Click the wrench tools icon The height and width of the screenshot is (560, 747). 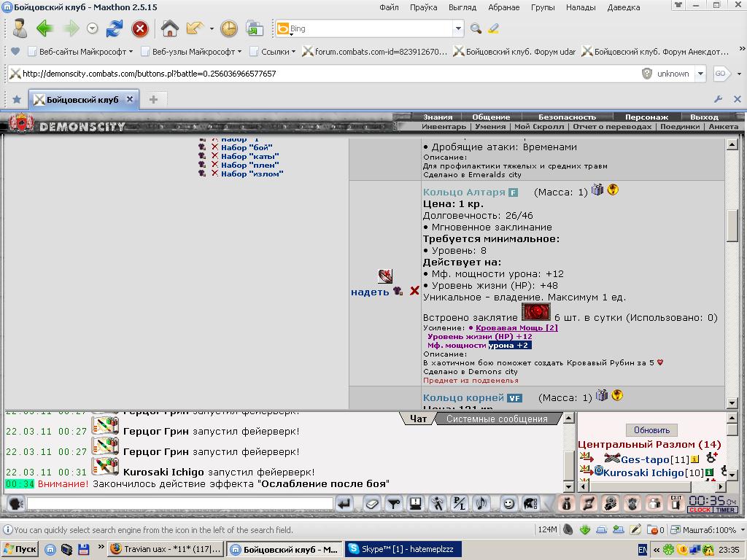(x=718, y=99)
